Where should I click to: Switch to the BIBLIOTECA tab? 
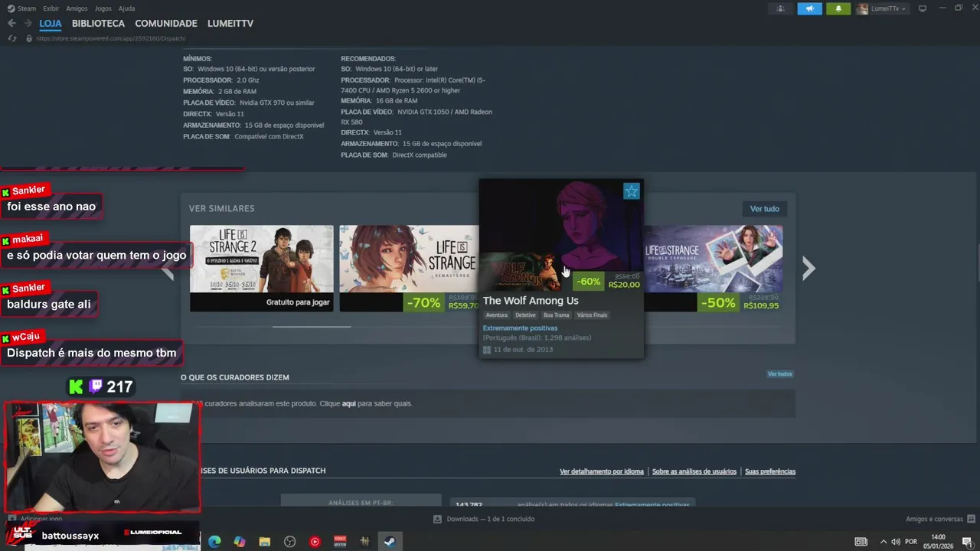point(98,24)
